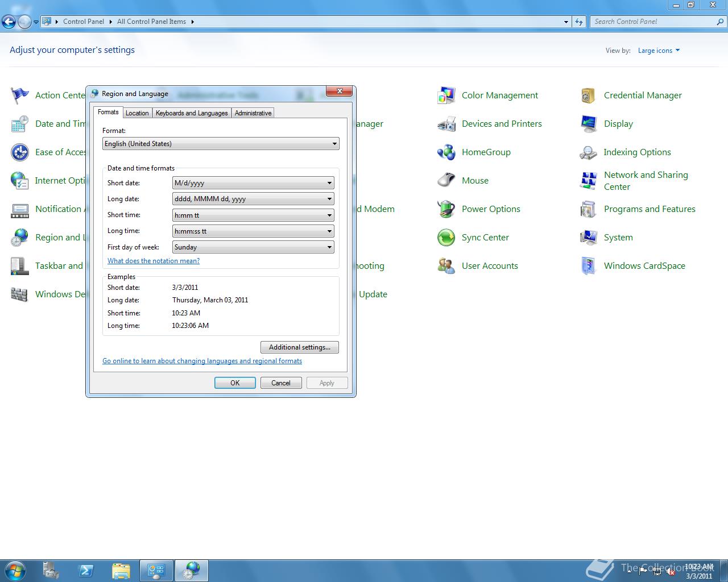728x582 pixels.
Task: Open the Network and Sharing Center icon
Action: tap(589, 181)
